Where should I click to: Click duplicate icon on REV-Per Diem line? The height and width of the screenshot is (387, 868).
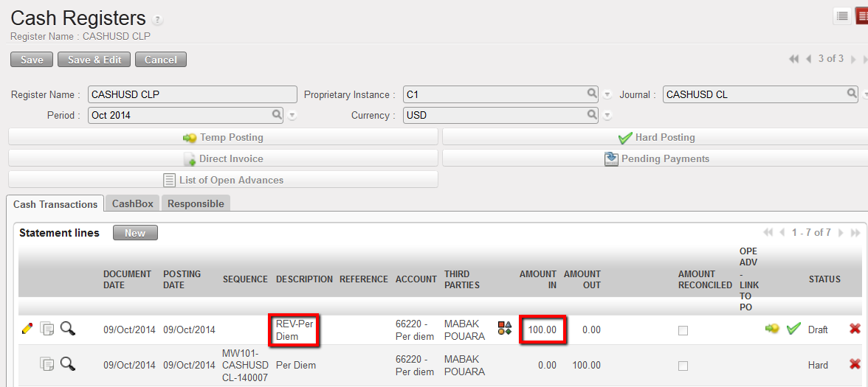(x=47, y=329)
